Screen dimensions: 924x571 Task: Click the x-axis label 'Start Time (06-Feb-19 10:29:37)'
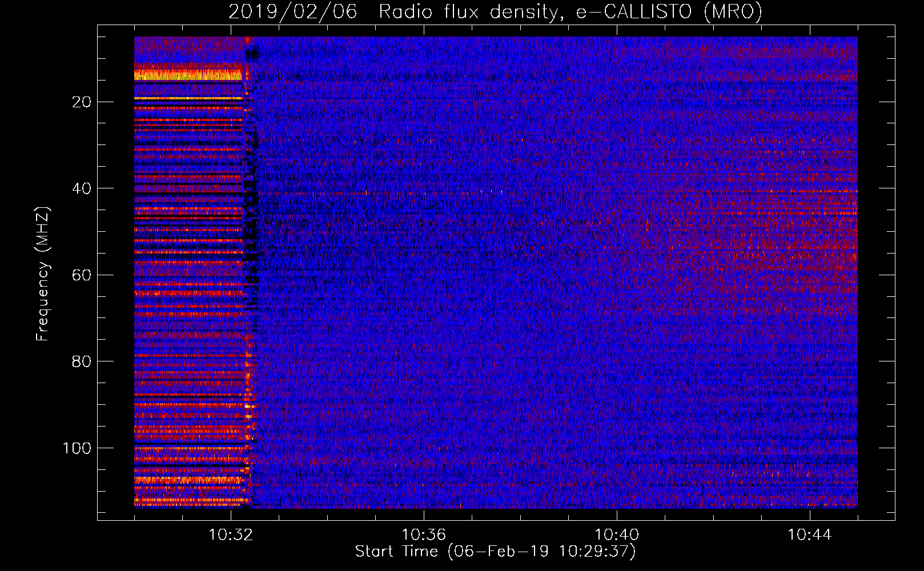click(495, 552)
